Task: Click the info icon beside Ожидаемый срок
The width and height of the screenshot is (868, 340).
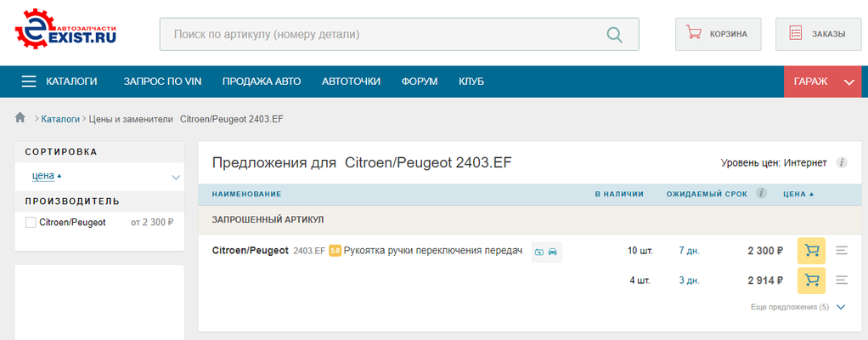Action: pos(762,193)
